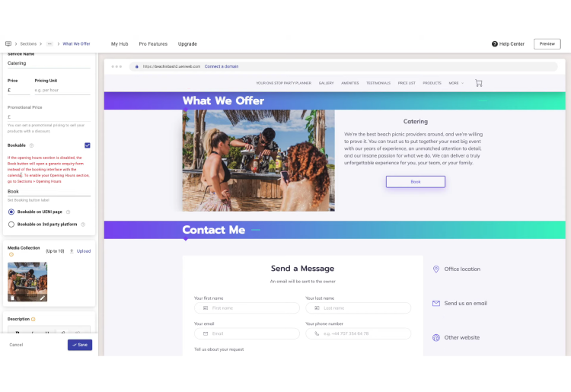Click the Office location pin icon
571x392 pixels.
[x=436, y=269]
